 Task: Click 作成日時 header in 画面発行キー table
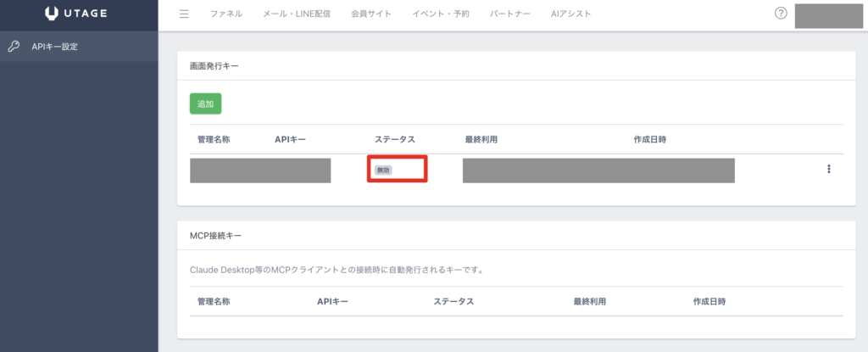(649, 138)
